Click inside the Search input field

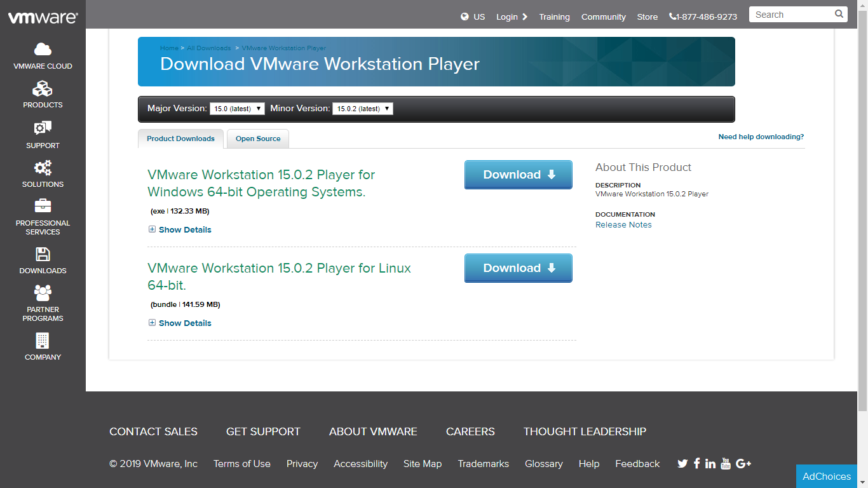pos(791,15)
